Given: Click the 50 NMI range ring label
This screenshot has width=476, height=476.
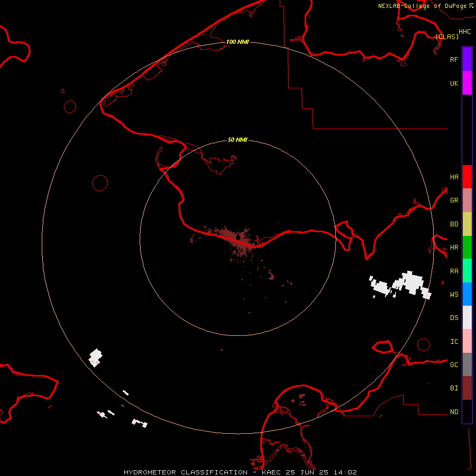Looking at the screenshot, I should click(237, 140).
